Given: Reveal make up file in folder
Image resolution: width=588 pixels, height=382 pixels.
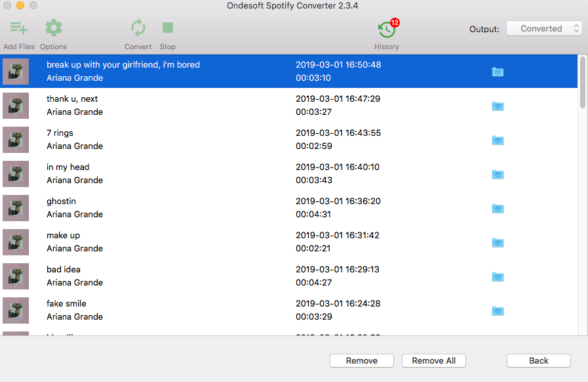Looking at the screenshot, I should pos(498,243).
